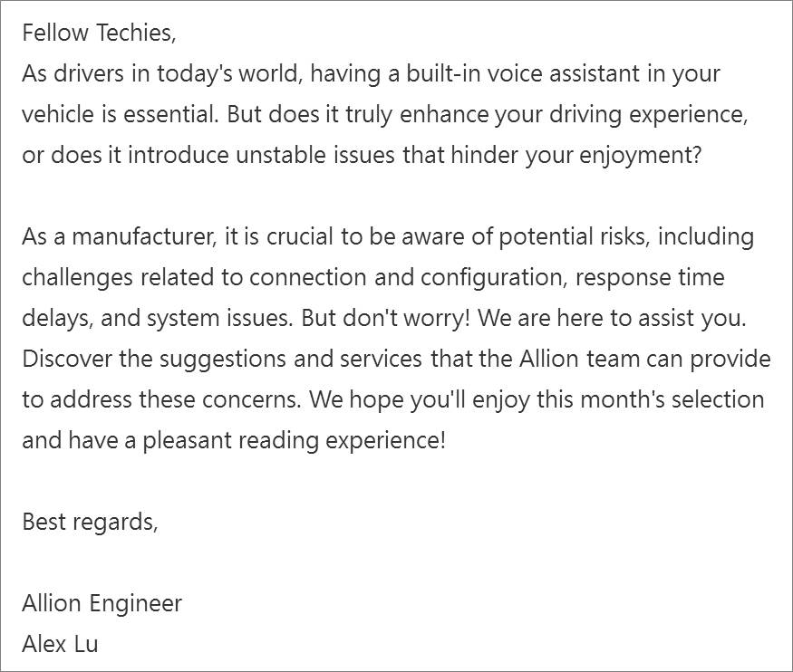Click the closing "Best regards,"
This screenshot has height=672, width=793.
tap(90, 523)
